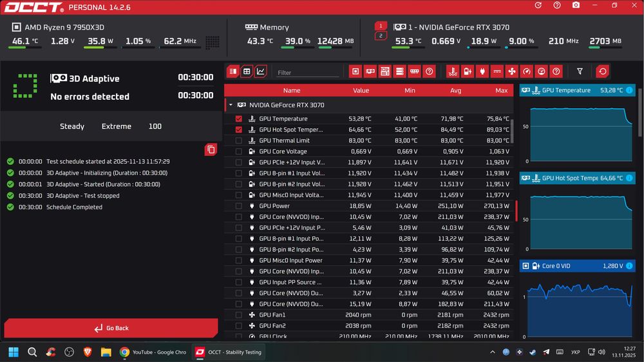Check GPU PCIe +12V Input Voltage checkbox
The width and height of the screenshot is (644, 362).
(x=239, y=162)
